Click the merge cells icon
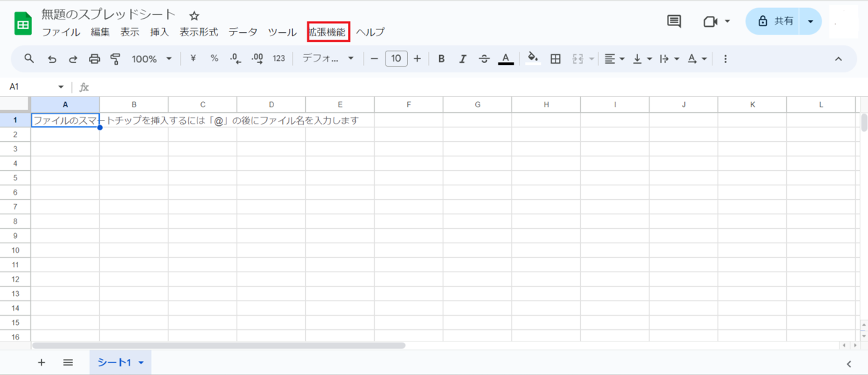The height and width of the screenshot is (375, 868). click(578, 59)
